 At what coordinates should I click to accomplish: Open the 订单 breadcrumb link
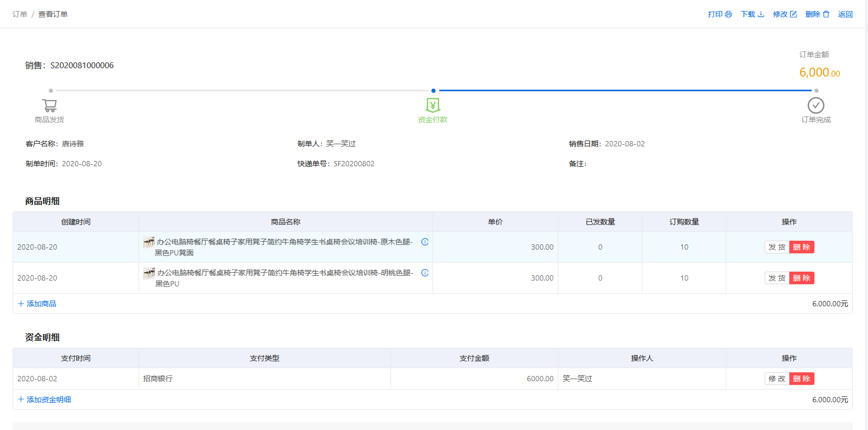pyautogui.click(x=20, y=14)
